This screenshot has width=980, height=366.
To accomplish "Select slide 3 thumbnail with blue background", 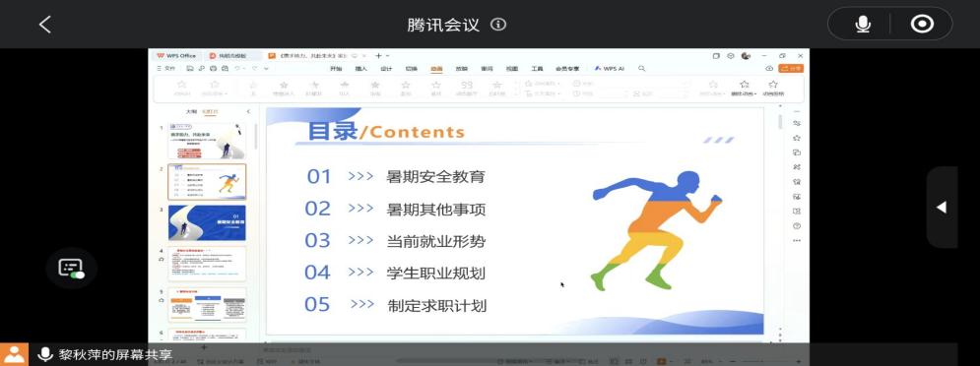I will (x=207, y=222).
